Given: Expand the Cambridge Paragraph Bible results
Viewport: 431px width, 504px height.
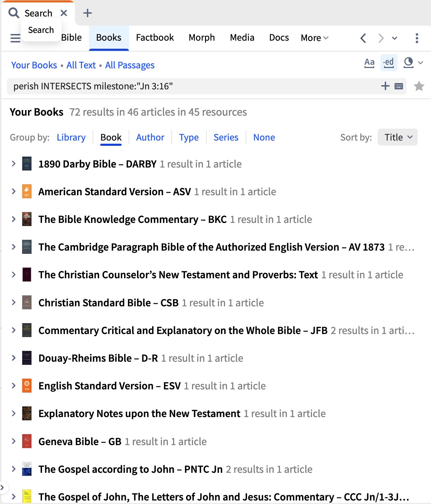Looking at the screenshot, I should point(14,247).
